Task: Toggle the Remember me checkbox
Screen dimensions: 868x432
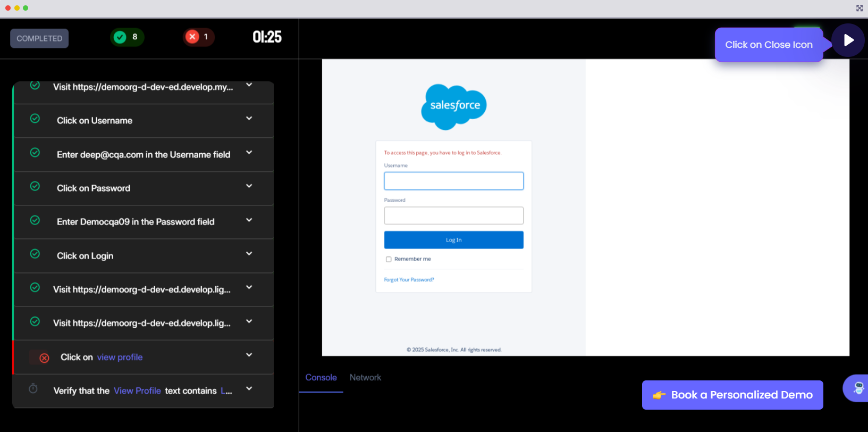Action: point(389,260)
